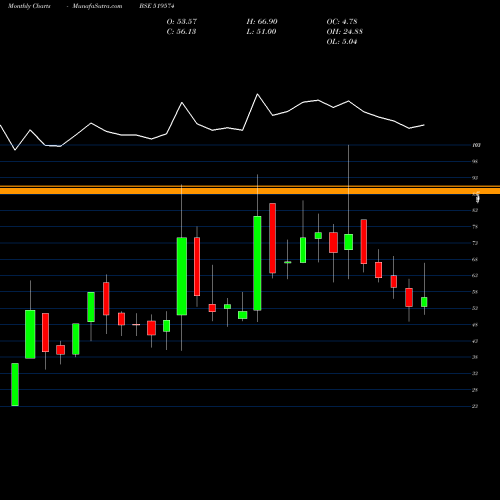Click the 'Monthly Charts' title text

[29, 6]
